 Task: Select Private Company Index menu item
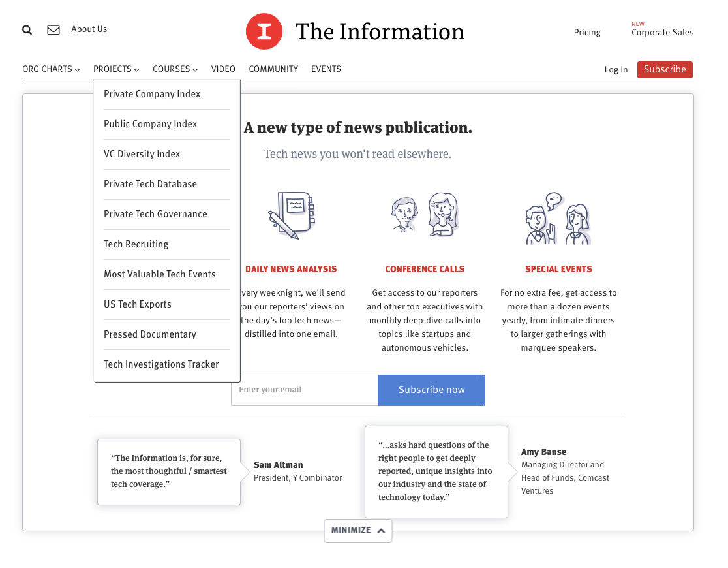pyautogui.click(x=167, y=95)
